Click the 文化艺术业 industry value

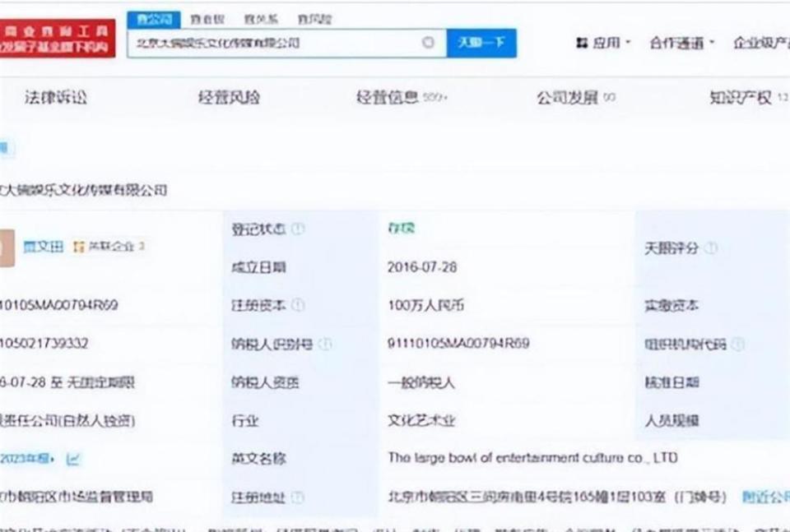pos(421,420)
